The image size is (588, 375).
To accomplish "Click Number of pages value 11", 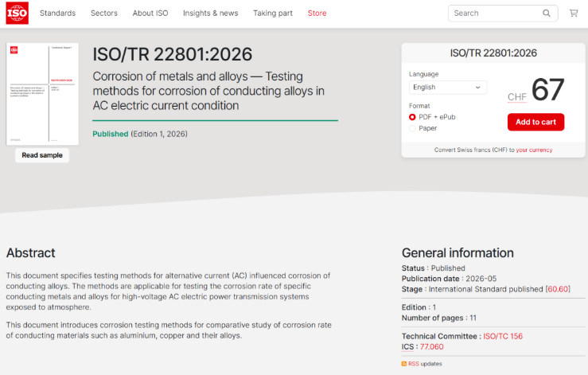I will point(473,318).
